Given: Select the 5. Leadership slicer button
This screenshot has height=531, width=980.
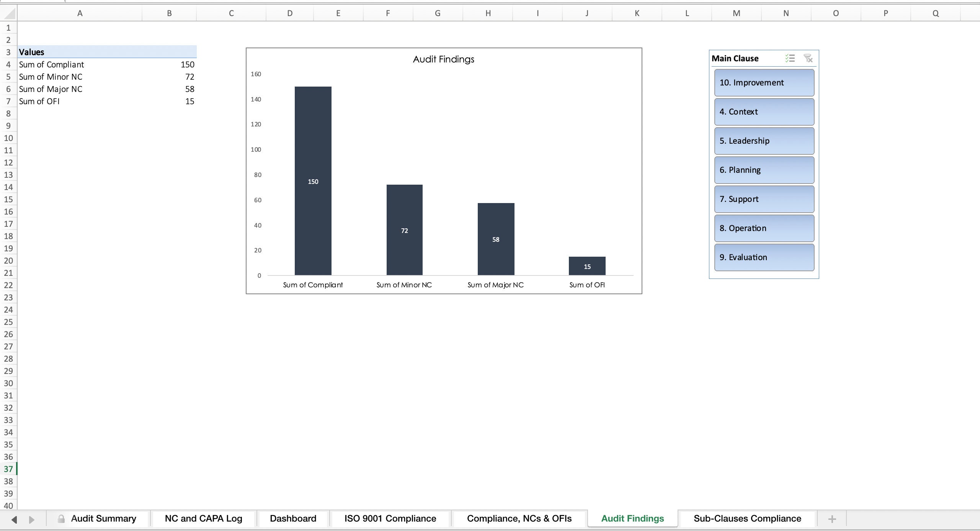Looking at the screenshot, I should point(764,141).
